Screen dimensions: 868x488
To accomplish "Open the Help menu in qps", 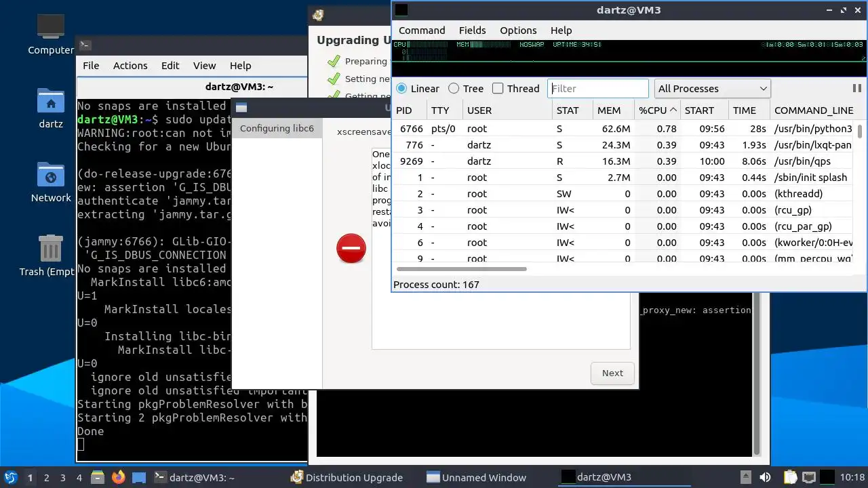I will coord(561,30).
